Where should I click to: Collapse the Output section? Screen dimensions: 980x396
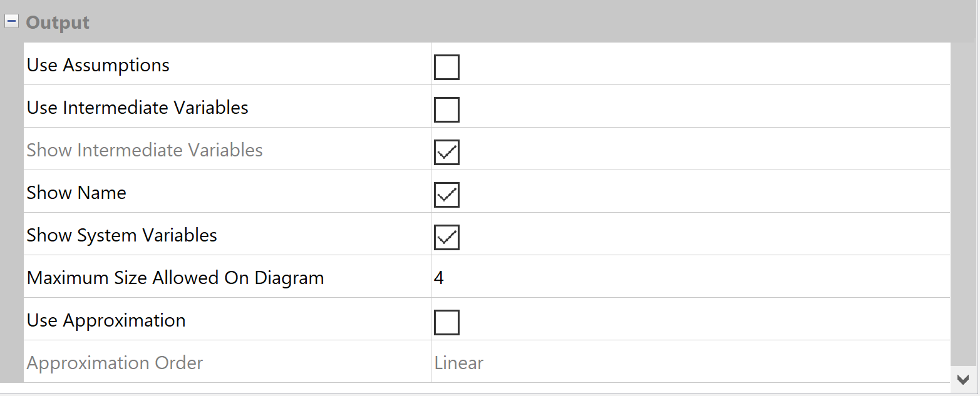pyautogui.click(x=11, y=21)
